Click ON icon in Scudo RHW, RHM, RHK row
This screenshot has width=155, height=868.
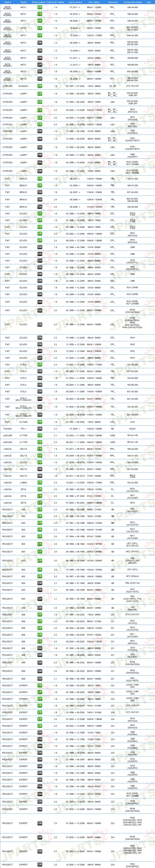tap(39, 325)
